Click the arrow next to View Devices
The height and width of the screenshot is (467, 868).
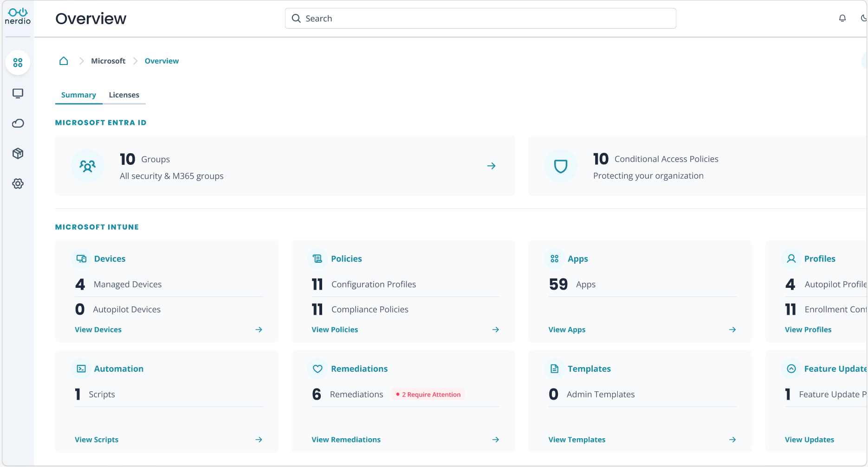259,330
